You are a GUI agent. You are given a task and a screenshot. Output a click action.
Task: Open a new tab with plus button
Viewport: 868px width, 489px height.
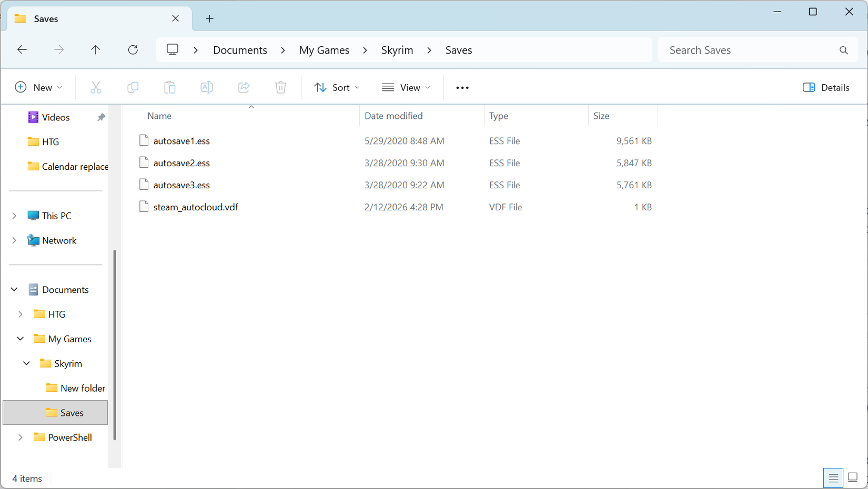coord(209,19)
